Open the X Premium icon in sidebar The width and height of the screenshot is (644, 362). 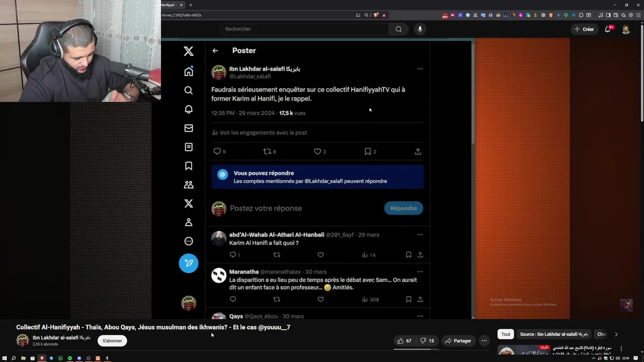(189, 203)
